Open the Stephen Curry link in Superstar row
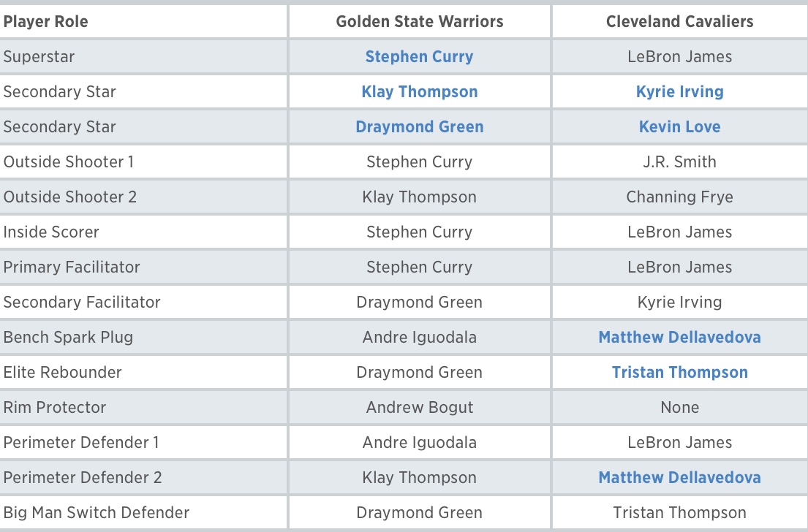This screenshot has width=808, height=532. point(419,57)
